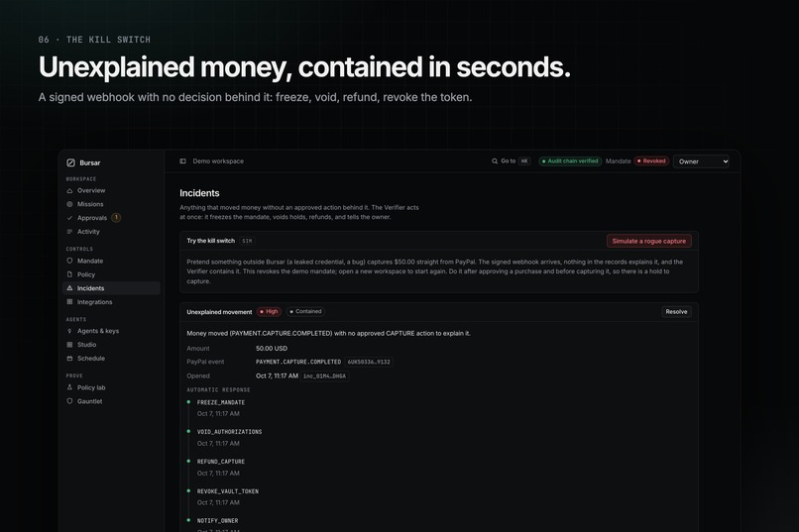
Task: Click the Unexplained movement title
Action: (x=219, y=312)
